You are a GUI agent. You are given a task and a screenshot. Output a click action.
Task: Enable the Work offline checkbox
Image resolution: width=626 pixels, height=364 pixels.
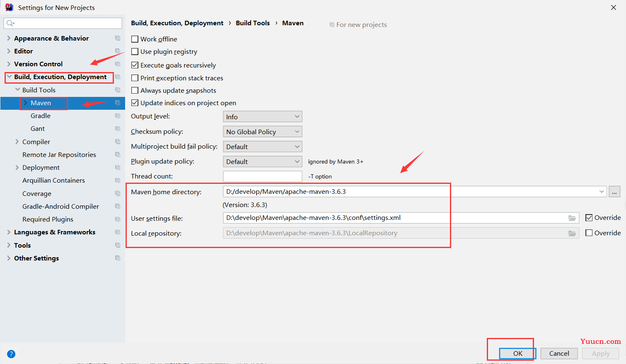click(135, 39)
